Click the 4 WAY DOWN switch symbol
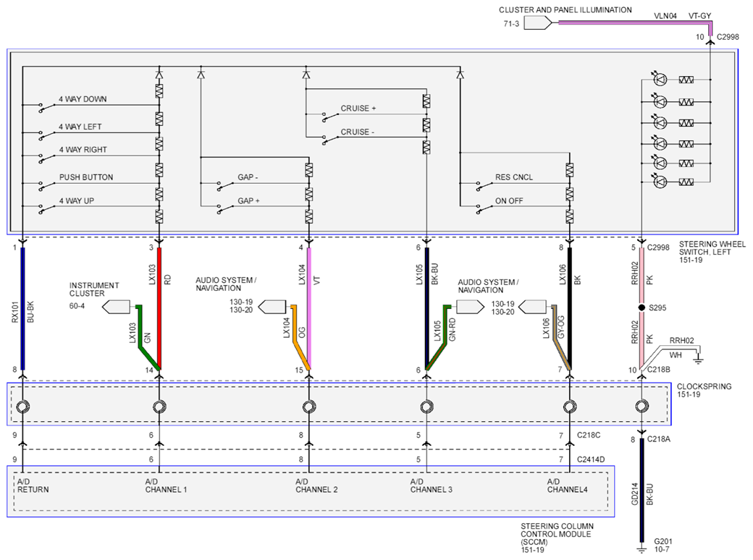This screenshot has height=560, width=753. coord(46,108)
